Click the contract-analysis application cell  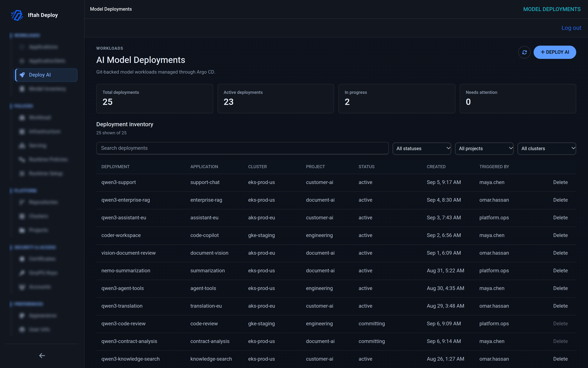tap(210, 342)
